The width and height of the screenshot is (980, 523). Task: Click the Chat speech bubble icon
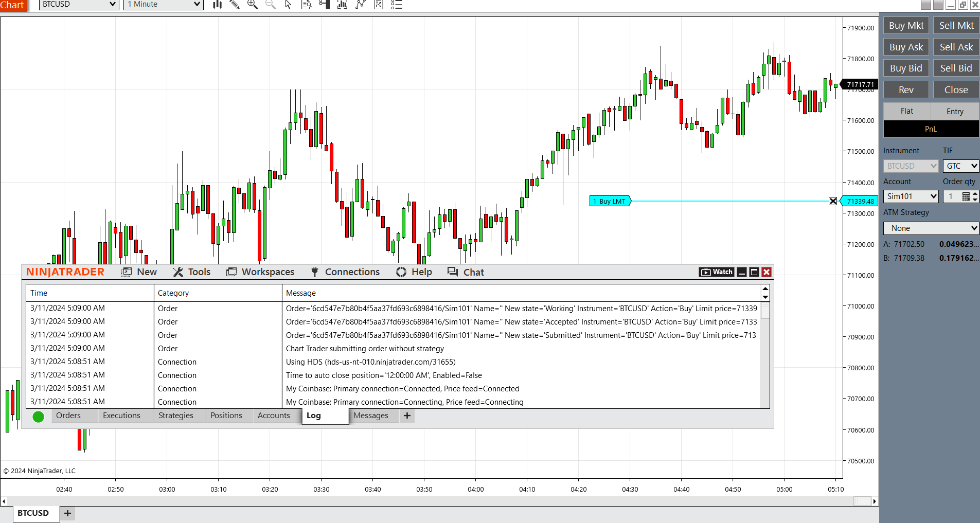coord(453,272)
